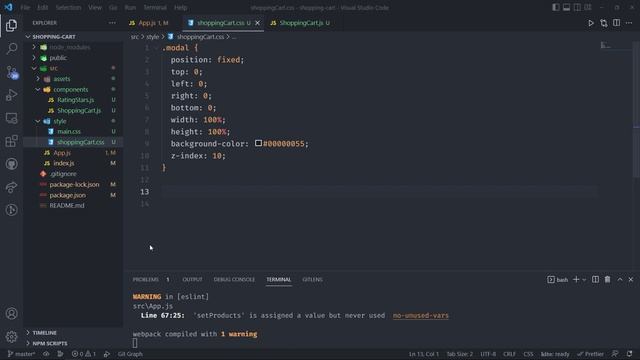Open the Source Control view
The height and width of the screenshot is (360, 640).
(x=11, y=72)
